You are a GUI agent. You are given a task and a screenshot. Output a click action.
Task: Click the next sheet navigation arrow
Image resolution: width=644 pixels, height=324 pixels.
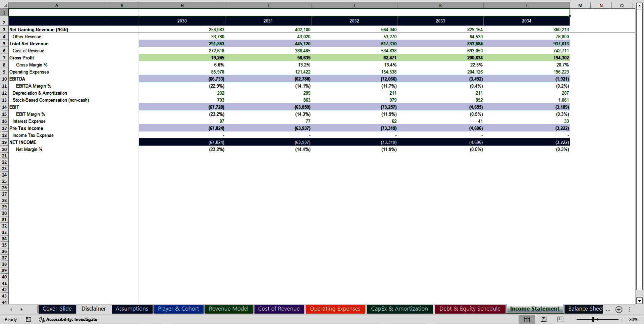pyautogui.click(x=21, y=309)
